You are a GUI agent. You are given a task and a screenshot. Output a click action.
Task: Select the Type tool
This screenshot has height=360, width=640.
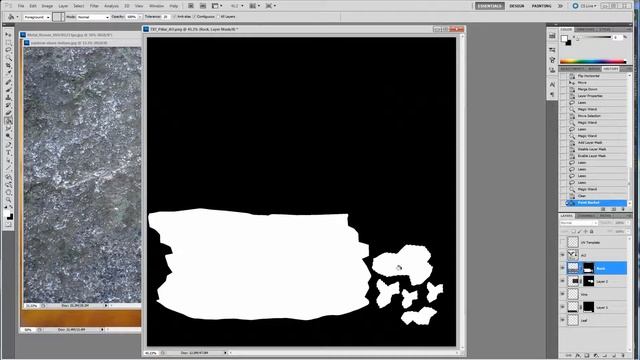(9, 152)
